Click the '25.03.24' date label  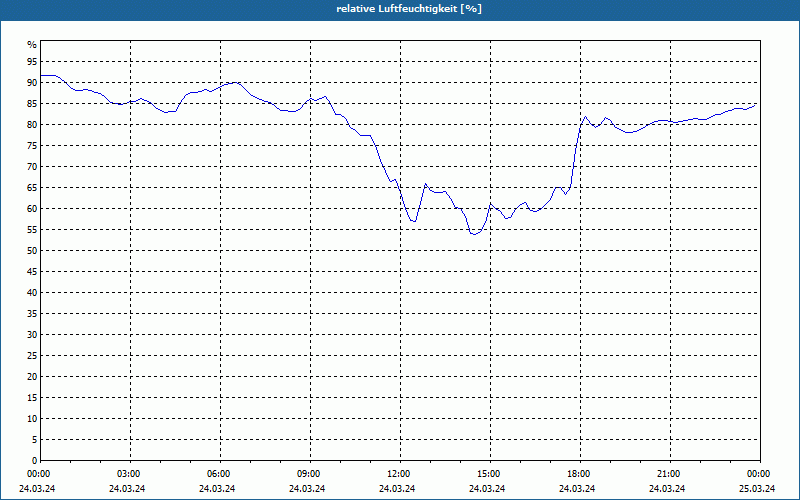(757, 489)
